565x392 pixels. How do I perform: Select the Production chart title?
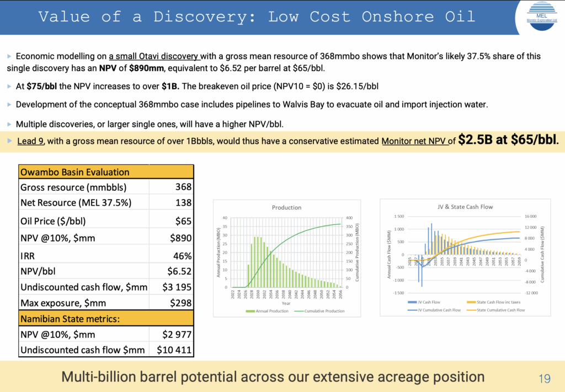point(286,207)
